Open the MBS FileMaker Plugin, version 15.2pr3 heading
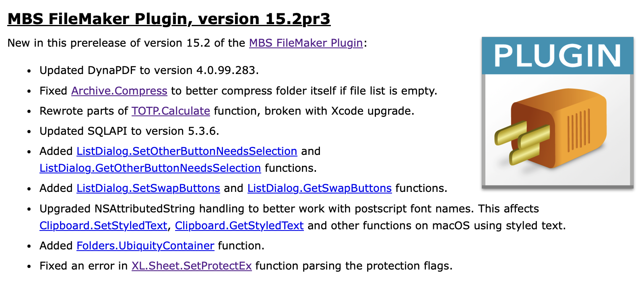This screenshot has height=284, width=644. (x=169, y=19)
